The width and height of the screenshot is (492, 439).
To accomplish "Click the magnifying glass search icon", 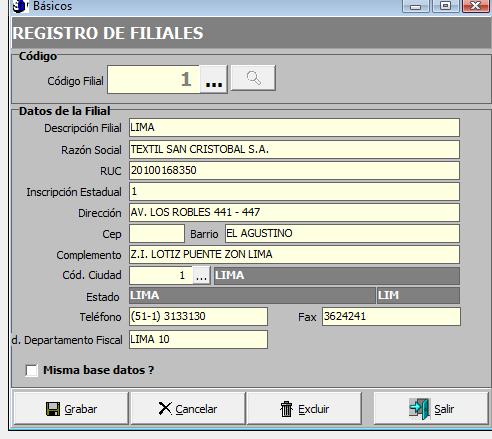I will pyautogui.click(x=253, y=78).
